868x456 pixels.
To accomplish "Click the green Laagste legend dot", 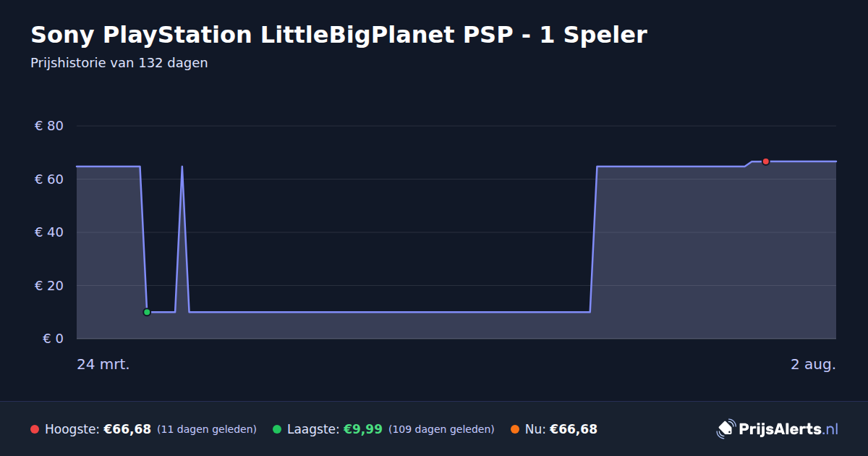I will tap(277, 429).
